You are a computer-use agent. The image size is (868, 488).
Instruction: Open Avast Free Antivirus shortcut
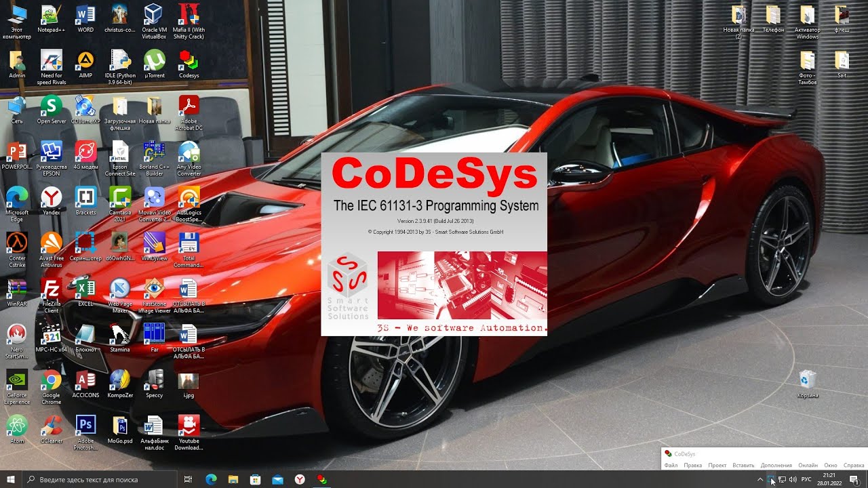pyautogui.click(x=51, y=250)
